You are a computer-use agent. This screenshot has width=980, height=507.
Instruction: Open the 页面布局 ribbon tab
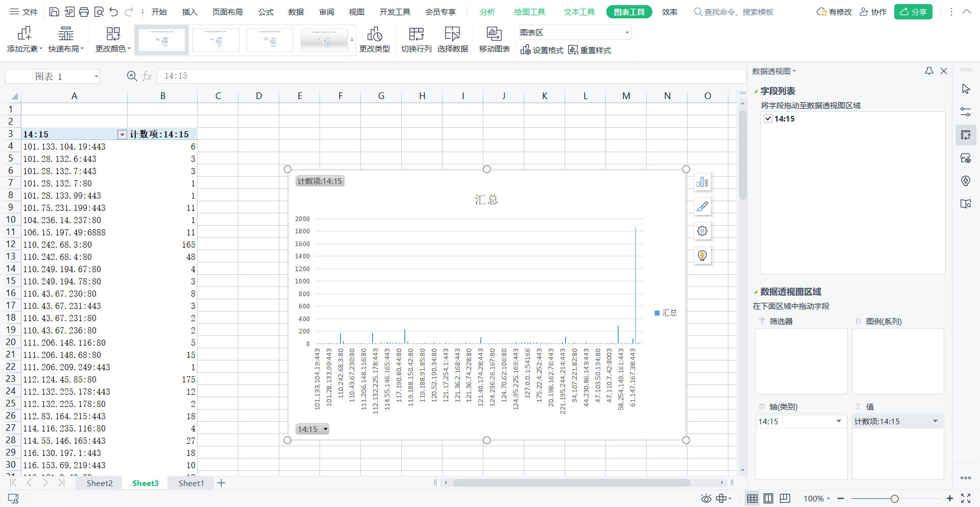pyautogui.click(x=228, y=12)
